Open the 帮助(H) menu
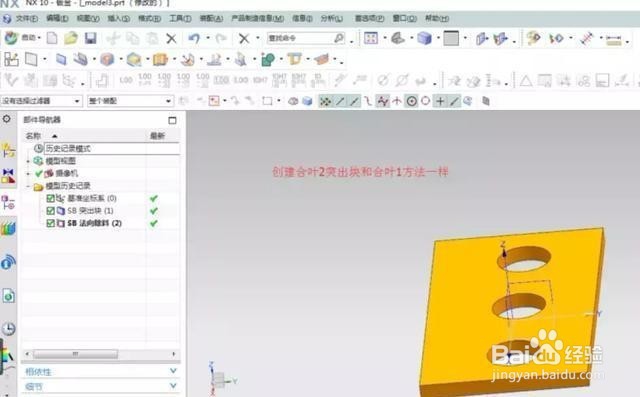The image size is (640, 397). tap(437, 18)
